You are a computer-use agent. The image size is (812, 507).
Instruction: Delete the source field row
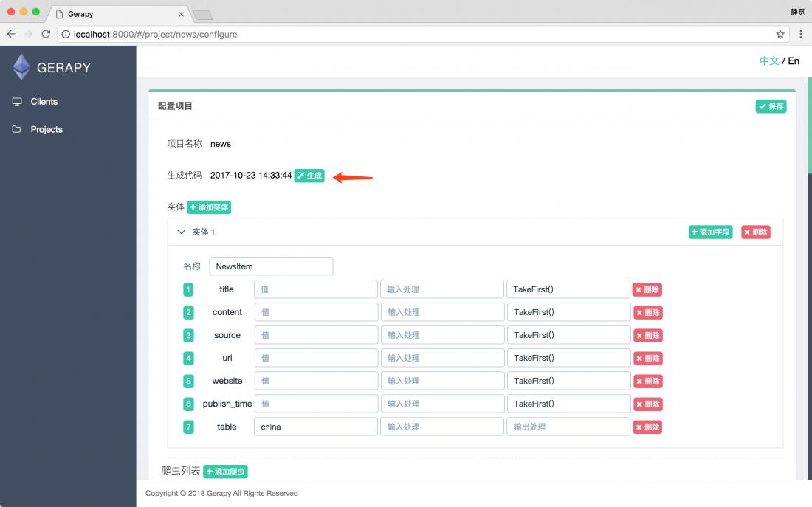(x=648, y=335)
